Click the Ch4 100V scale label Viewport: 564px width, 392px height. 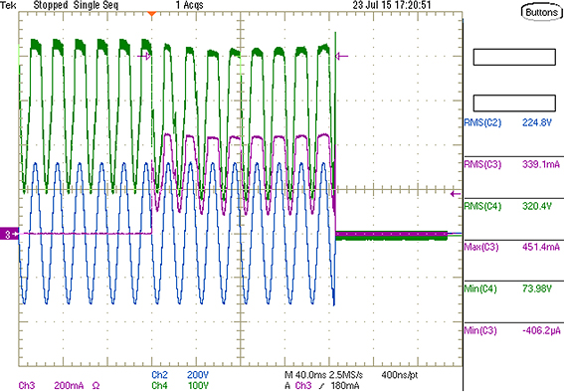pyautogui.click(x=180, y=386)
